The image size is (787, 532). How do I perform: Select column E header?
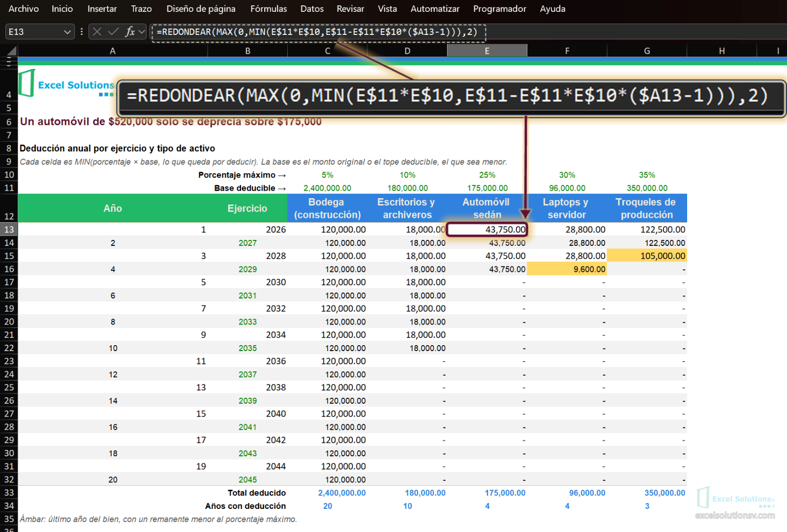[487, 51]
